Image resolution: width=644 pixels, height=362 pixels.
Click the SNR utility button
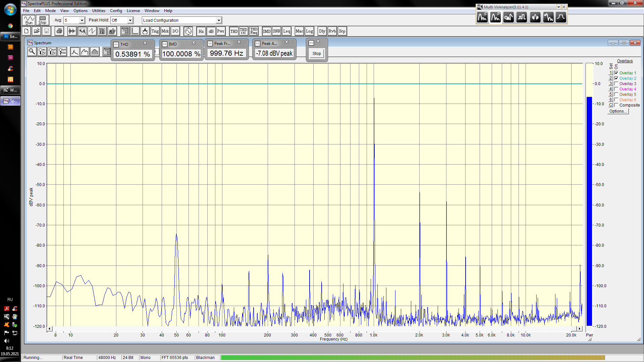click(276, 31)
